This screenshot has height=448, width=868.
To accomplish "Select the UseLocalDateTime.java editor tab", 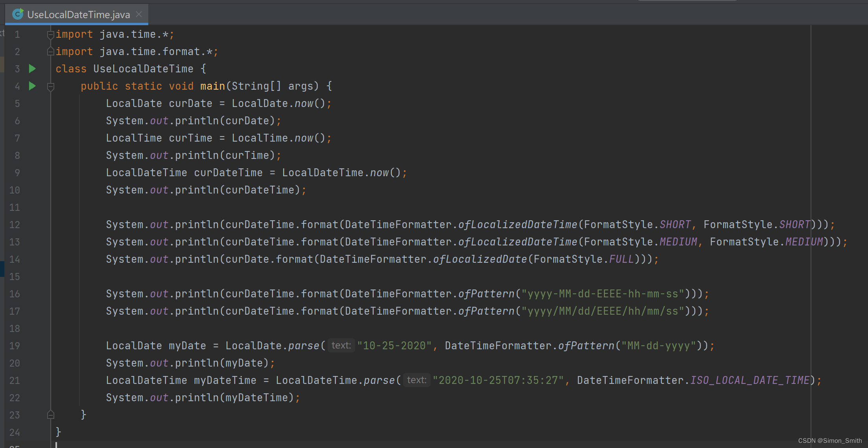I will point(78,15).
